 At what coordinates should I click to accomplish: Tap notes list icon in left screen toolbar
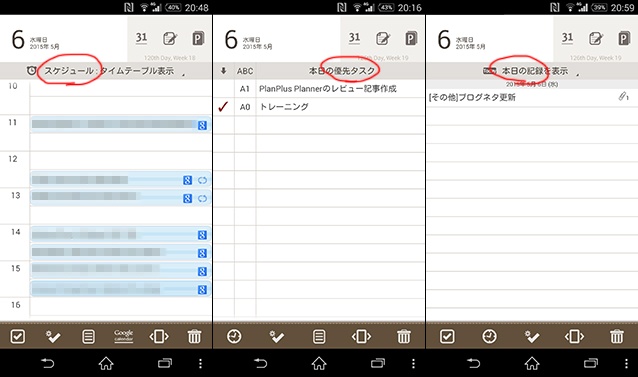coord(88,336)
